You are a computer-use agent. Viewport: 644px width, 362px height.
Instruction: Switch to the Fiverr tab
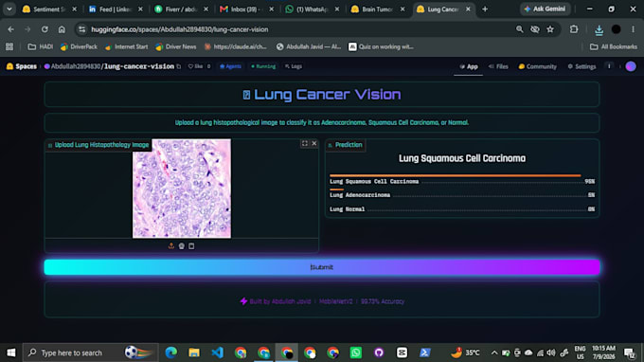pos(176,9)
